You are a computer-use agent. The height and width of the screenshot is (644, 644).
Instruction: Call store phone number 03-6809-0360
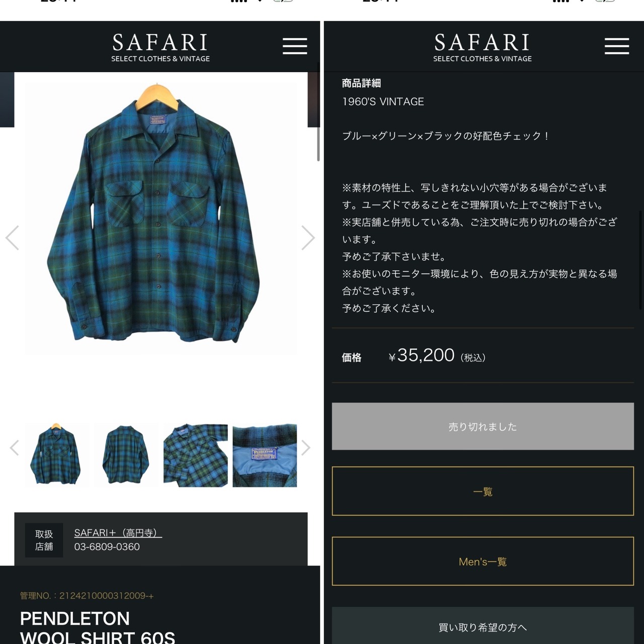pyautogui.click(x=107, y=547)
